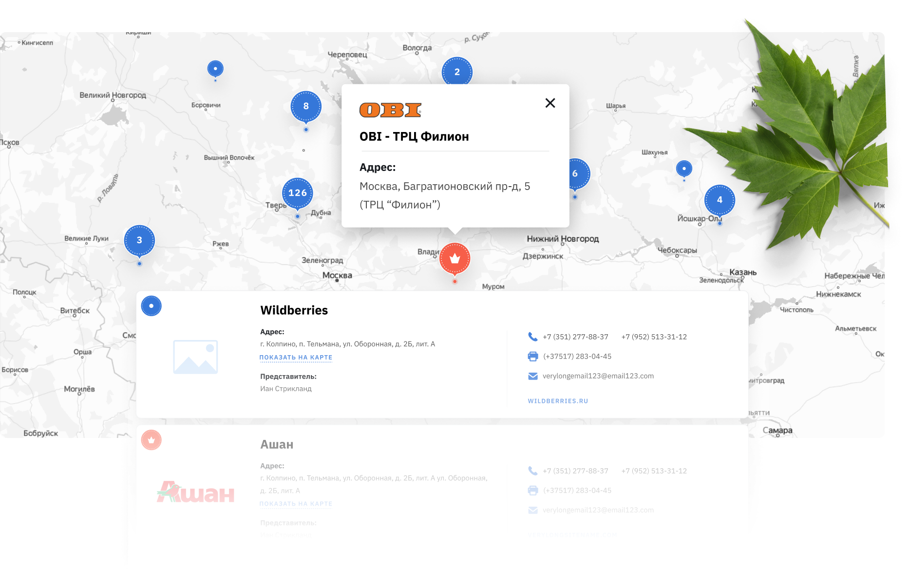Click the blue pin icon on Wildberries card
Viewport: 910px width, 588px height.
click(151, 306)
